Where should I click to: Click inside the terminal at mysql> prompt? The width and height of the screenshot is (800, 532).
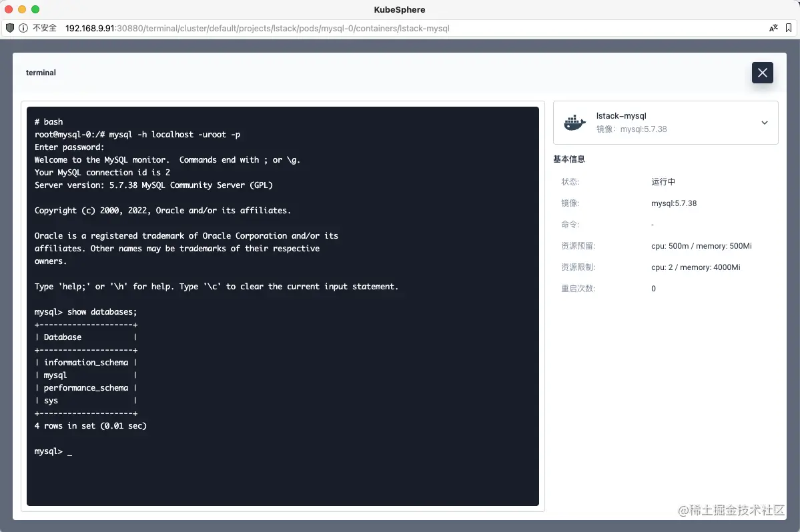click(x=53, y=451)
